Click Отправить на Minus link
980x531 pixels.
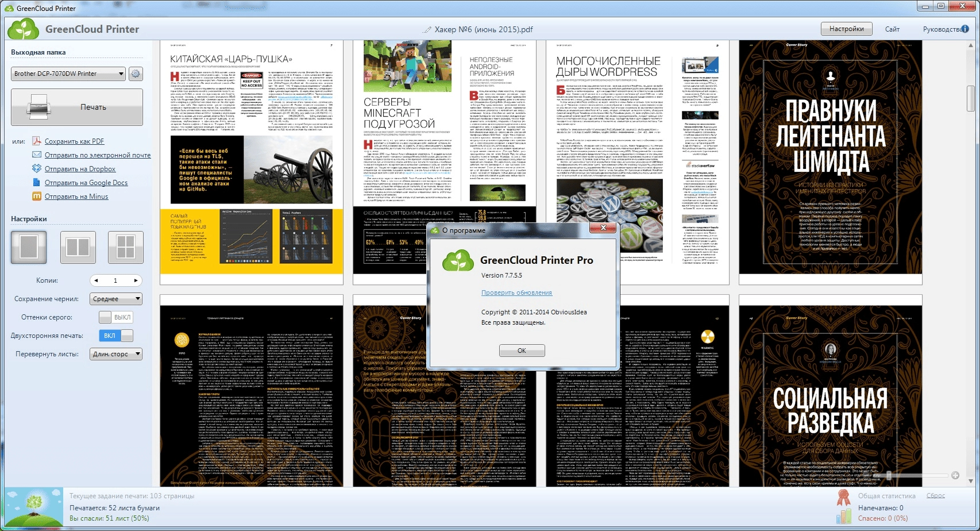click(76, 196)
